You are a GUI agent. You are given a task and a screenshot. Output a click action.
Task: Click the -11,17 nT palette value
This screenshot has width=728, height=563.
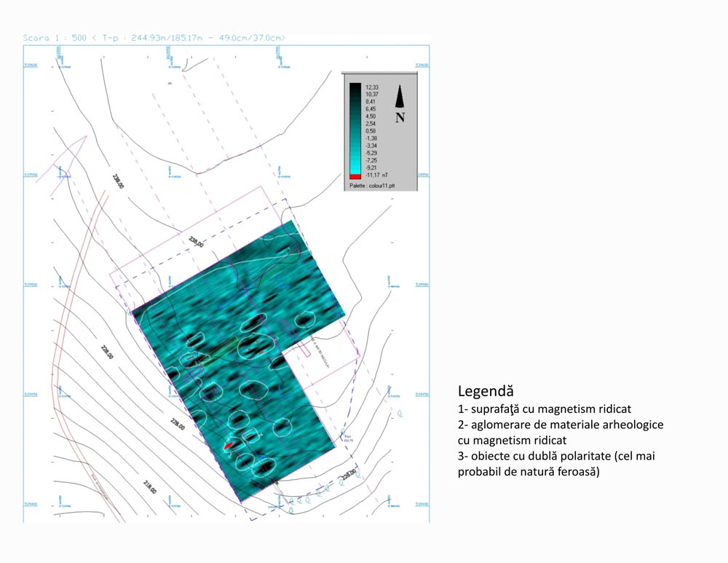click(376, 176)
